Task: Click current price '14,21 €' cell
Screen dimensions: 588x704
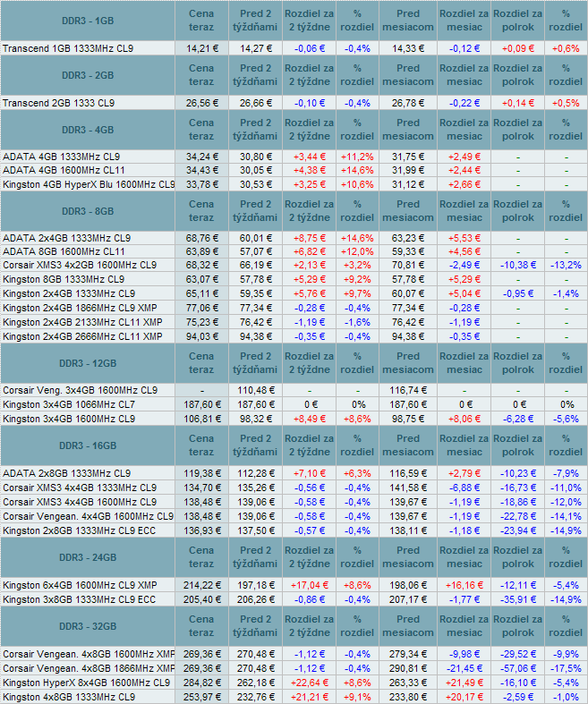Action: (x=201, y=48)
